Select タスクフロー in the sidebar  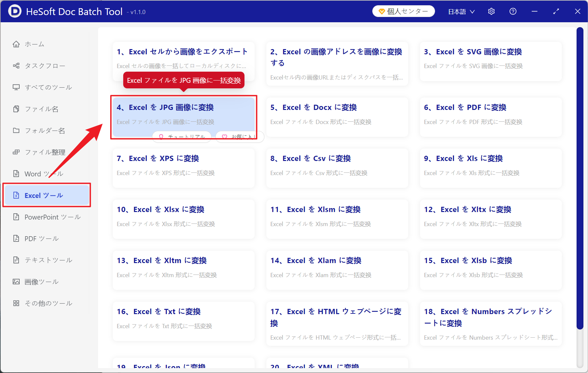[47, 66]
